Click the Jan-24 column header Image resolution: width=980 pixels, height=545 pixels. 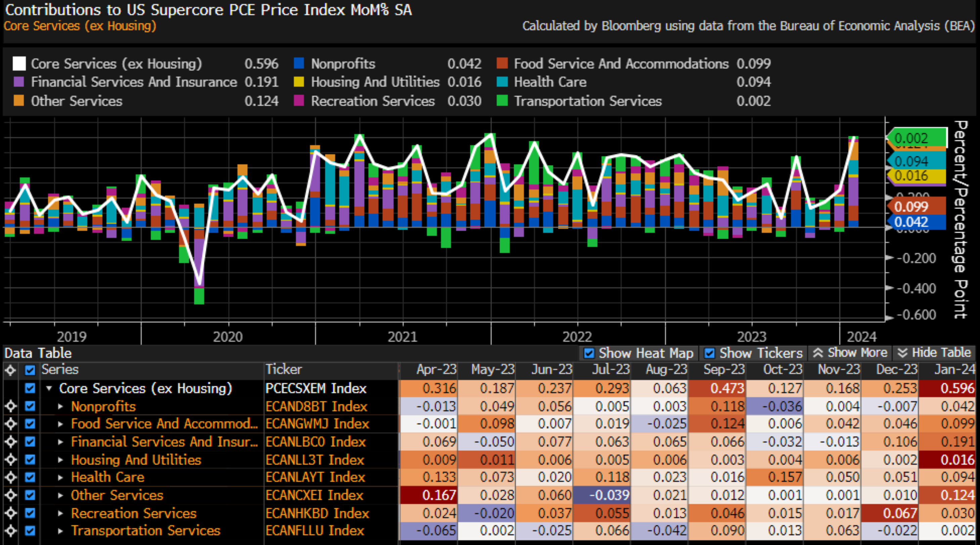[954, 369]
